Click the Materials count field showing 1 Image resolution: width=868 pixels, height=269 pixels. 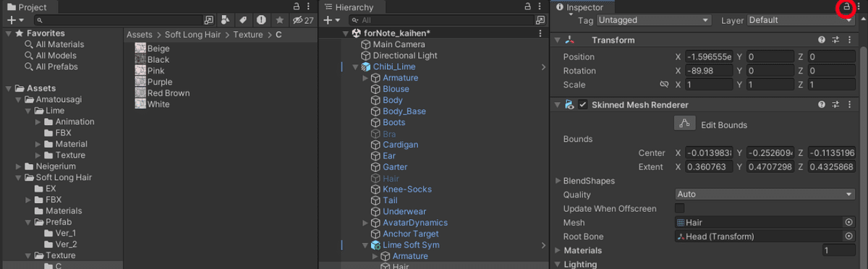coord(838,250)
